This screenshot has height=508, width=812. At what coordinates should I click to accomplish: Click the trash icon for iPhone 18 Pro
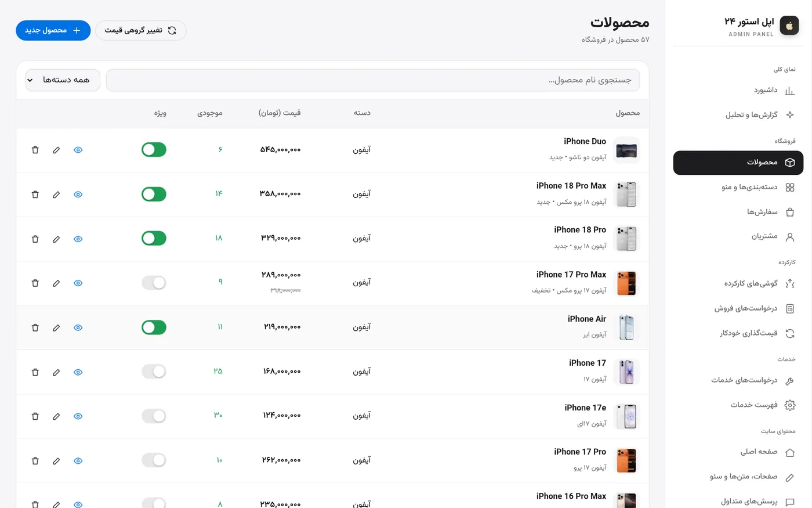click(35, 239)
